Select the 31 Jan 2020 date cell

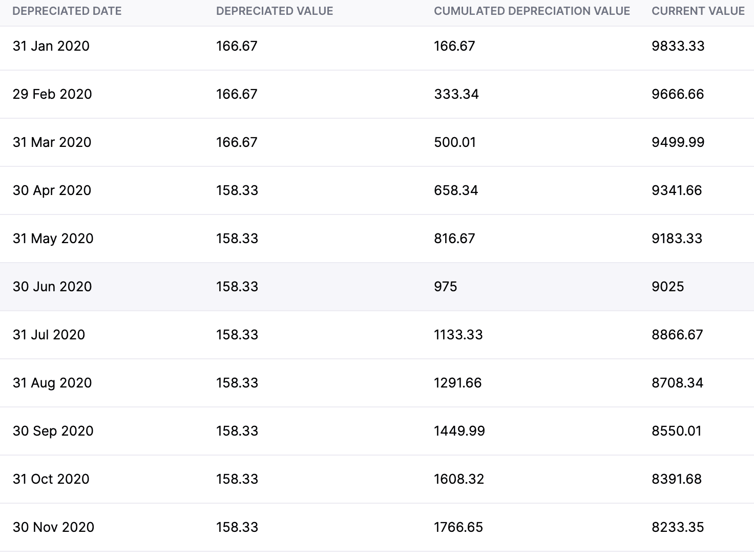[x=51, y=46]
